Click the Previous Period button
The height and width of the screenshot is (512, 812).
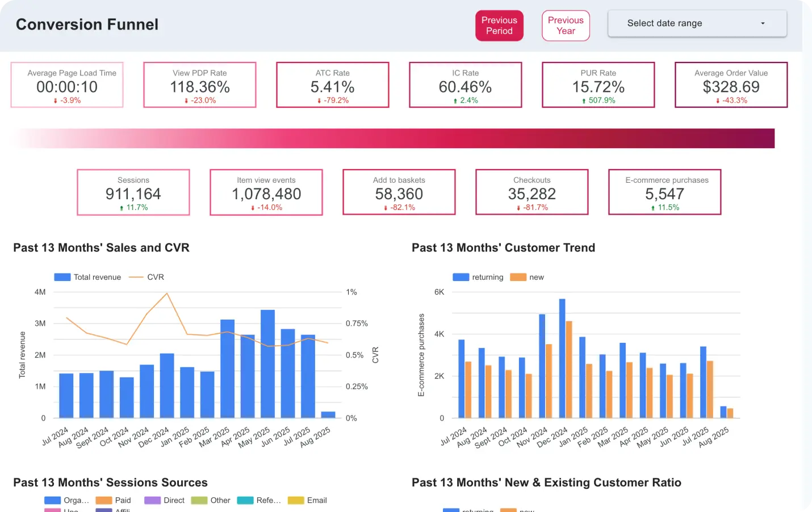point(499,26)
